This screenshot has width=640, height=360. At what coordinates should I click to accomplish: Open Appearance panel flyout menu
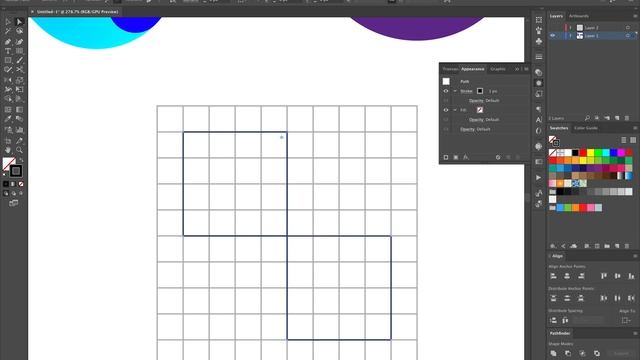pos(526,69)
